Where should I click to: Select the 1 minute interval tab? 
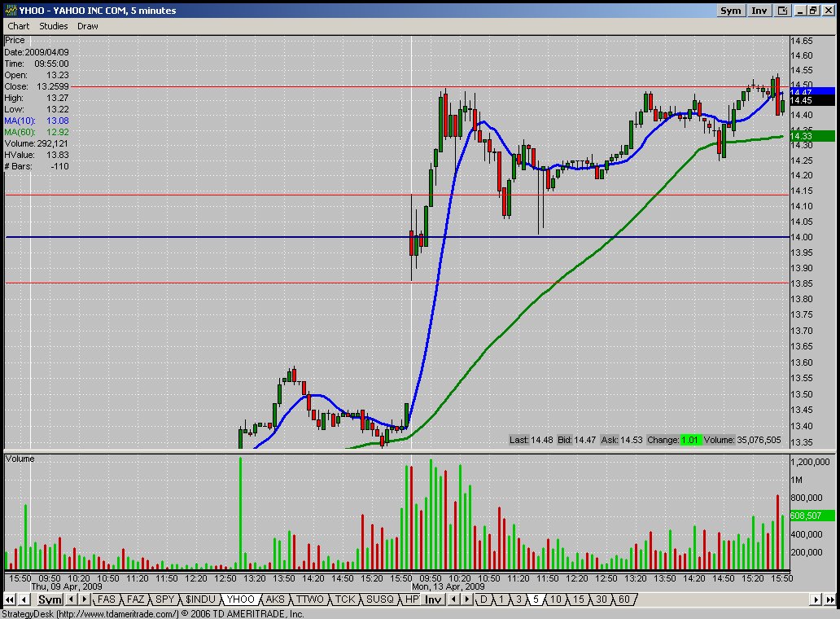point(501,599)
